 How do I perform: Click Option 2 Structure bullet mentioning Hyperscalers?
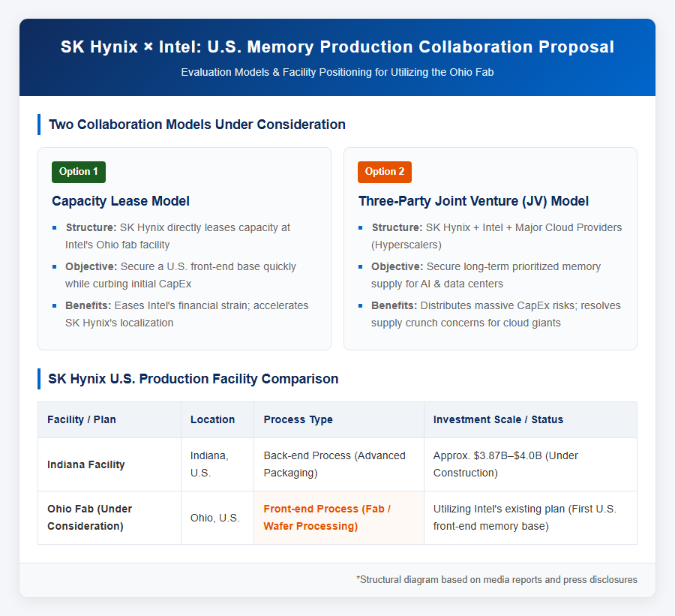coord(496,236)
